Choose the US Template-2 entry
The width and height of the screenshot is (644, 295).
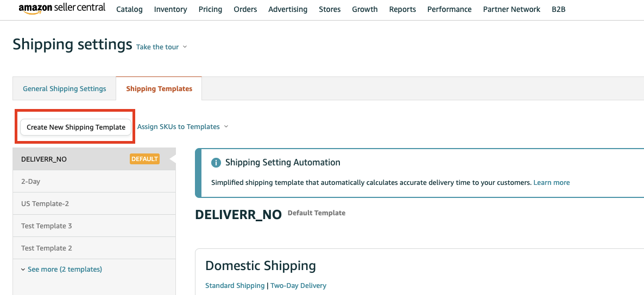(45, 204)
